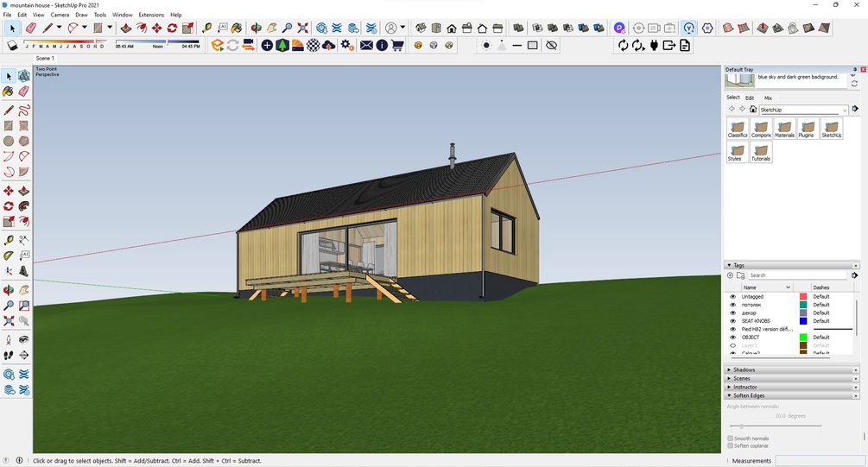Hide the SEAT-KNOBS tag

point(733,321)
